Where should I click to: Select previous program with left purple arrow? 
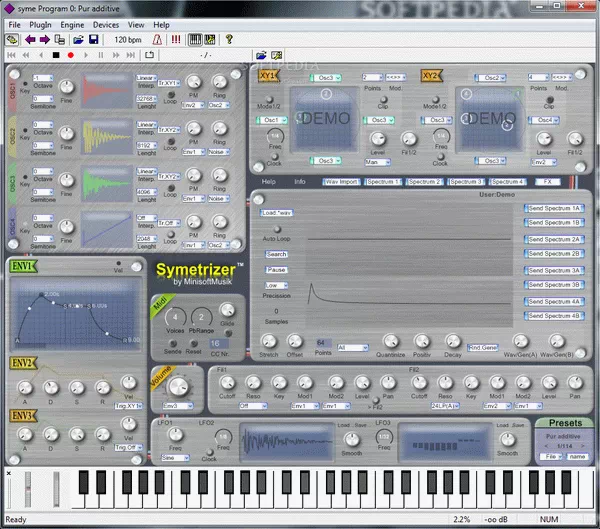pos(30,39)
